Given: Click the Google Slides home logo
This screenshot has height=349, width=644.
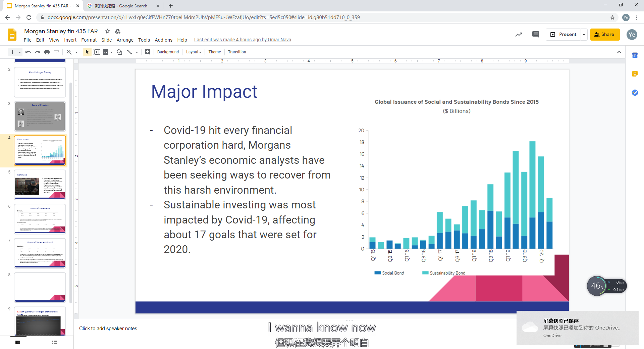Looking at the screenshot, I should (x=12, y=35).
